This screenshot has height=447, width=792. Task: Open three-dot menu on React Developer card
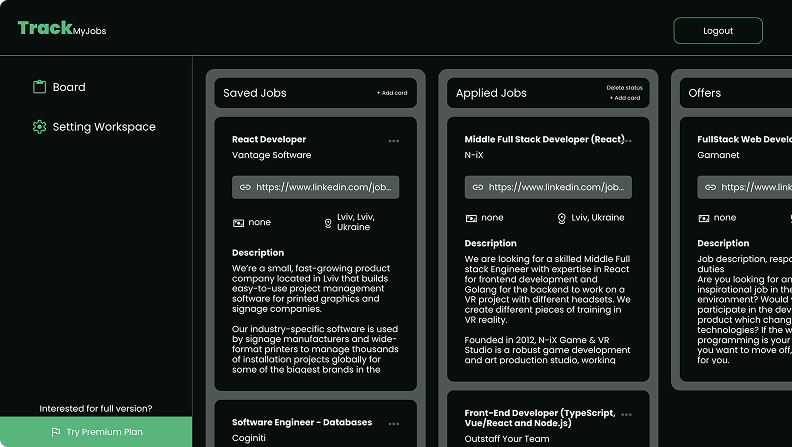coord(394,141)
